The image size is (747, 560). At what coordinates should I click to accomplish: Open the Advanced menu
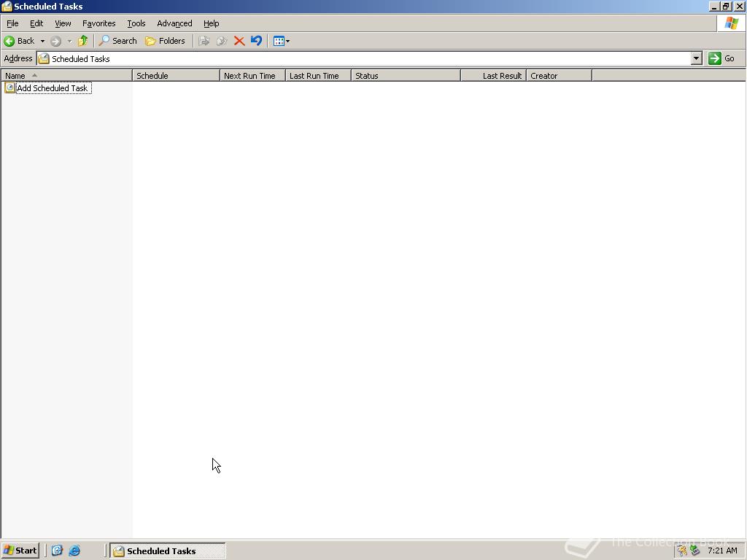174,23
